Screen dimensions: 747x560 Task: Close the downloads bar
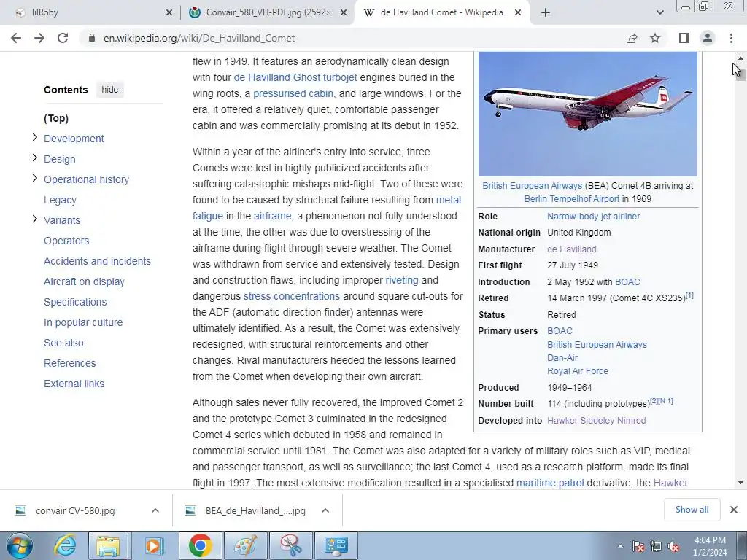[x=734, y=510]
